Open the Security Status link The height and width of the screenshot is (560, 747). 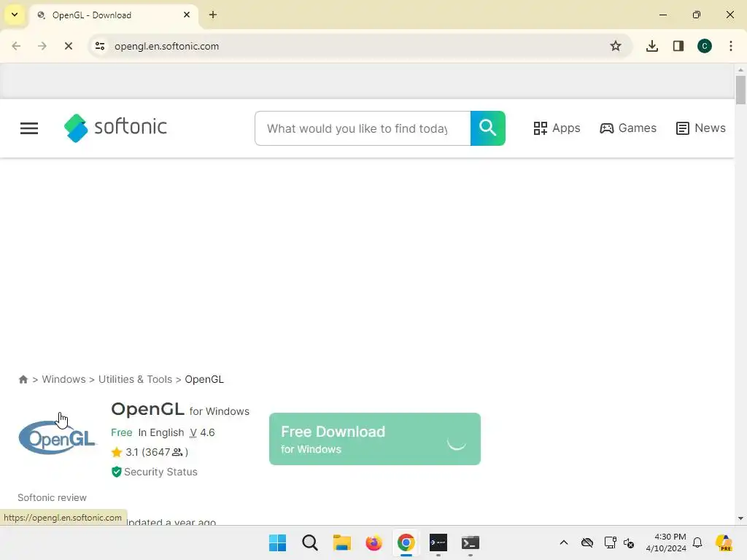pos(155,472)
